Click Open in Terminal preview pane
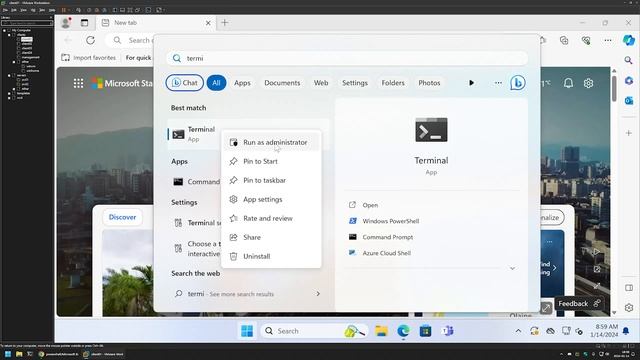This screenshot has width=640, height=360. [x=370, y=205]
